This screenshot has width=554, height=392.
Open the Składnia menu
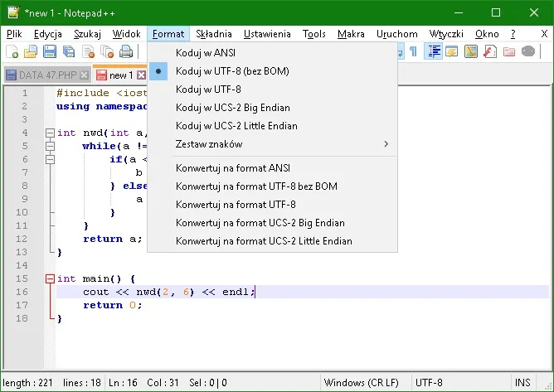point(214,34)
